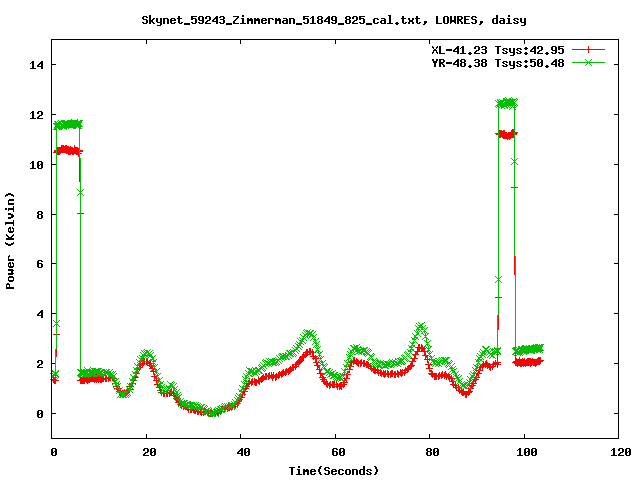640x480 pixels.
Task: Click the Power (Kelvin) axis label
Action: 10,241
